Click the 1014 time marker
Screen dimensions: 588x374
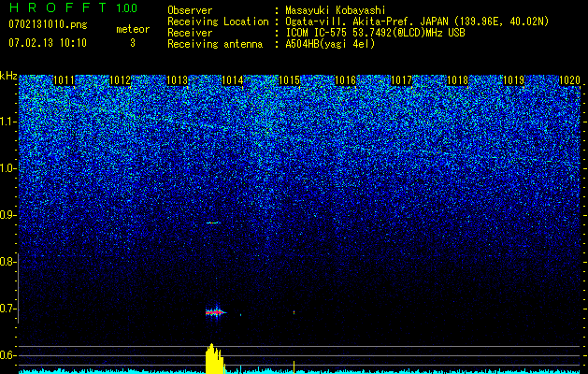click(233, 80)
